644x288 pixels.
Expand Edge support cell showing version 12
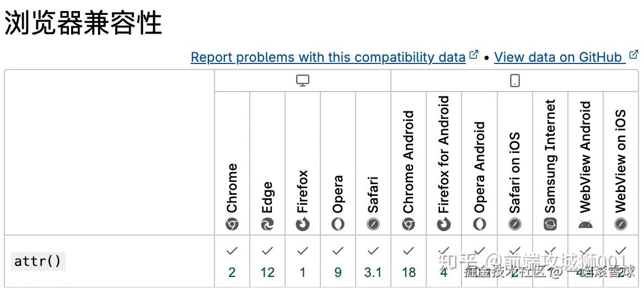[267, 262]
